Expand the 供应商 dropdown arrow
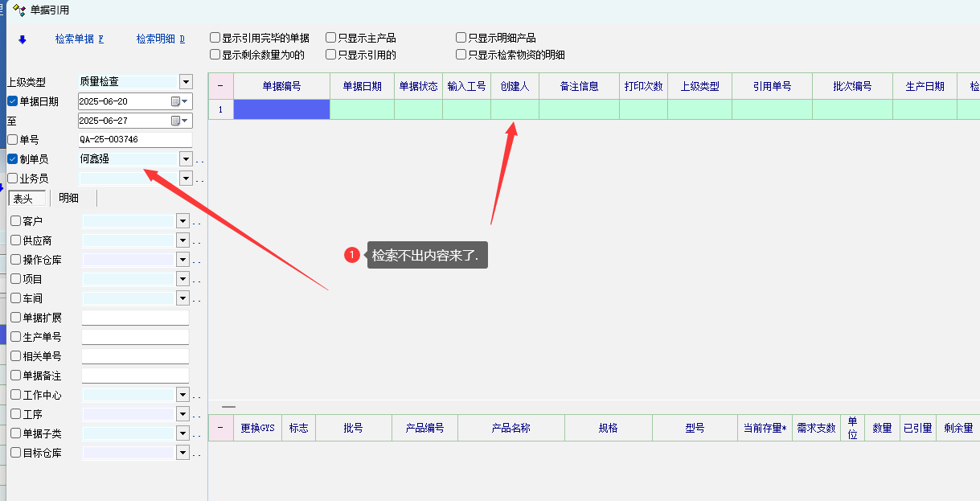 pos(182,240)
